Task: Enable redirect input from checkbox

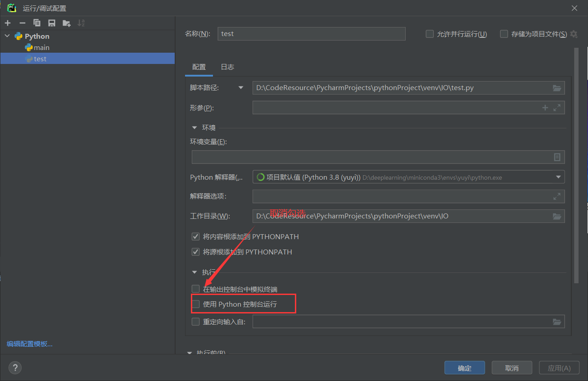Action: coord(195,322)
